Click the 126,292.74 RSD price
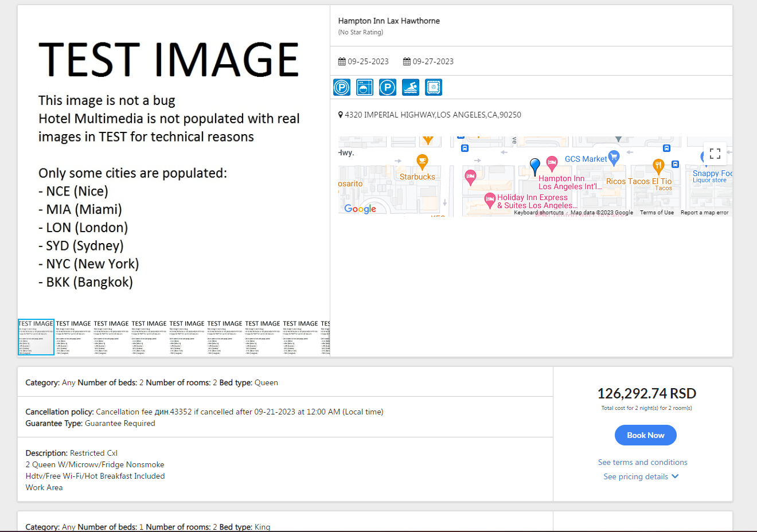Screen dimensions: 757x532 tap(647, 393)
